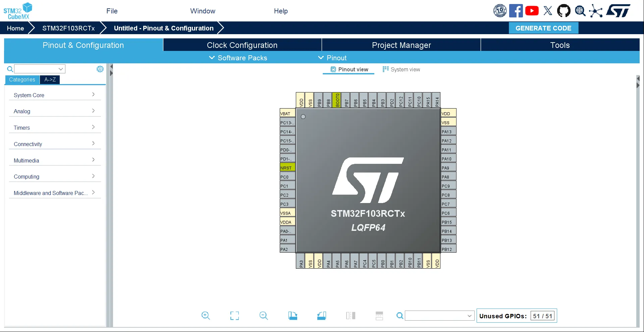Open the STM32CubeMX GitHub page
644x332 pixels.
click(x=564, y=10)
